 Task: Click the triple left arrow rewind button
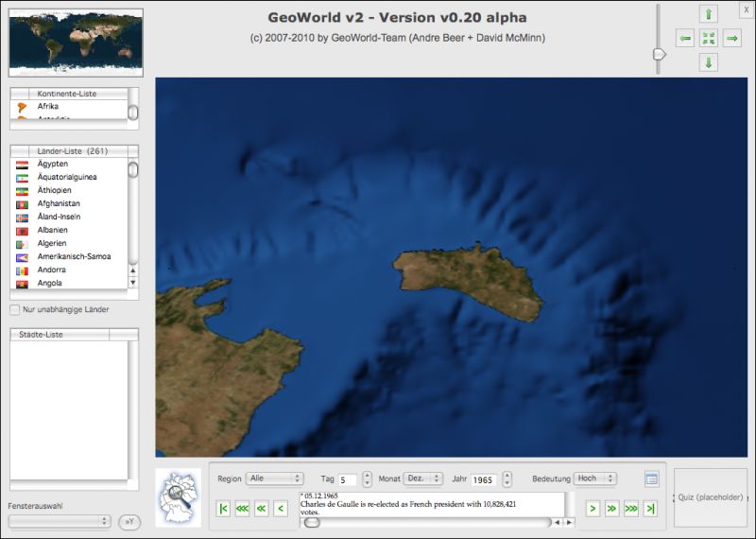[242, 508]
